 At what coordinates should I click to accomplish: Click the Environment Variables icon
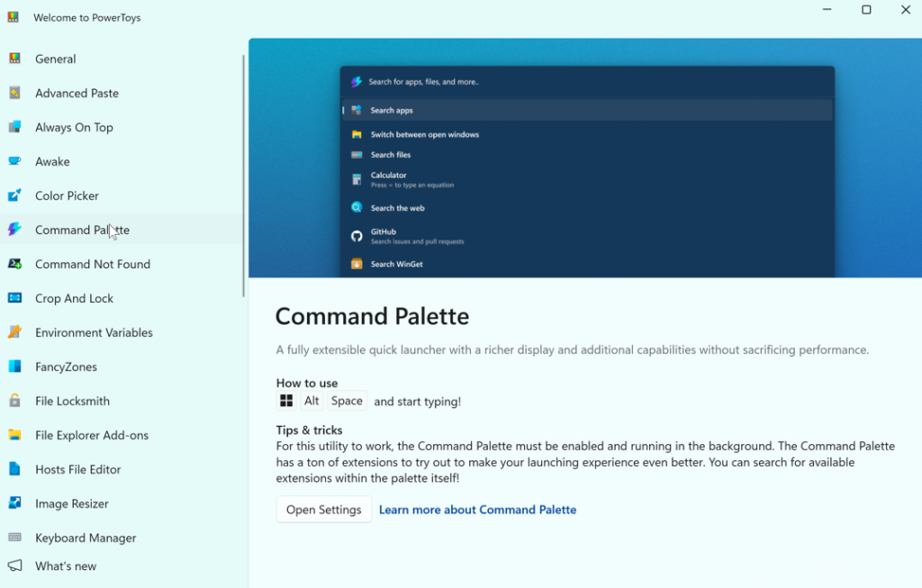coord(14,332)
